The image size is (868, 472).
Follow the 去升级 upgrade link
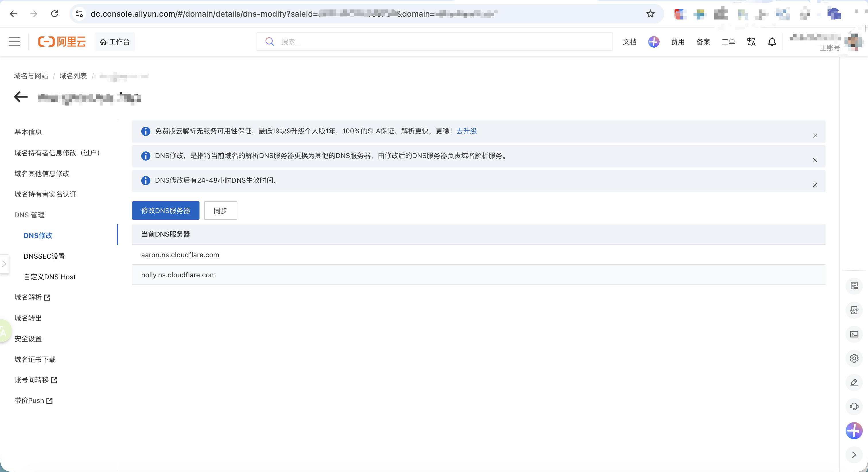pyautogui.click(x=466, y=131)
